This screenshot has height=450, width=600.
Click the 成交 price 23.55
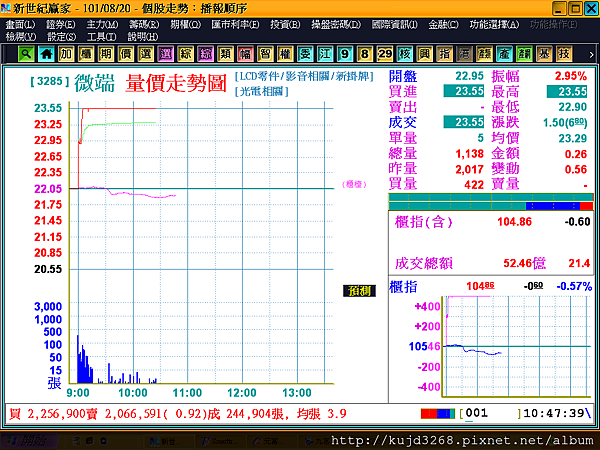point(464,122)
